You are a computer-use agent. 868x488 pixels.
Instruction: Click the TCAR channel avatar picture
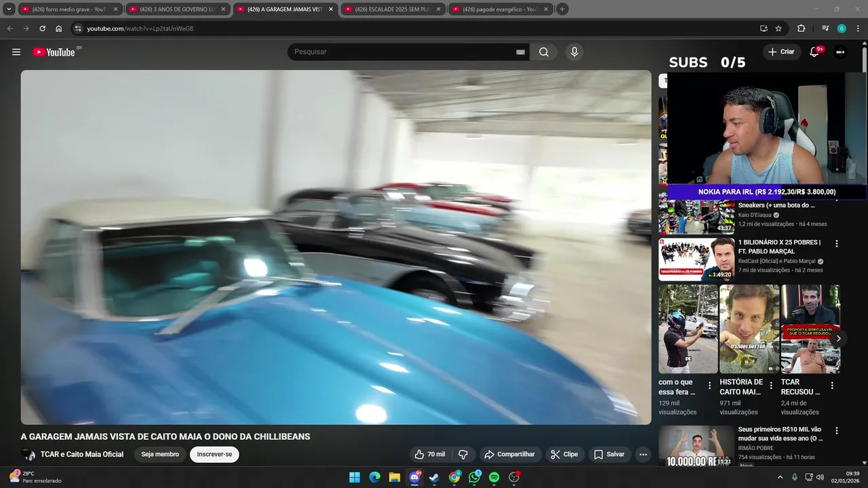tap(28, 454)
